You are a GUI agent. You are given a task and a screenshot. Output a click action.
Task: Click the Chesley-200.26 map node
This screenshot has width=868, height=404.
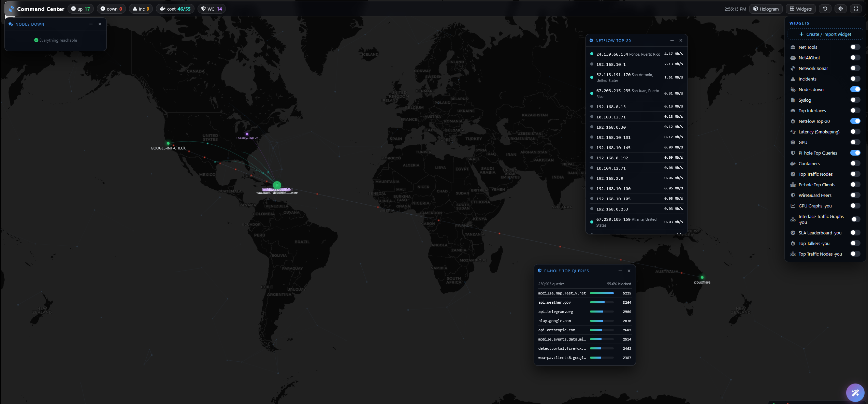[247, 134]
